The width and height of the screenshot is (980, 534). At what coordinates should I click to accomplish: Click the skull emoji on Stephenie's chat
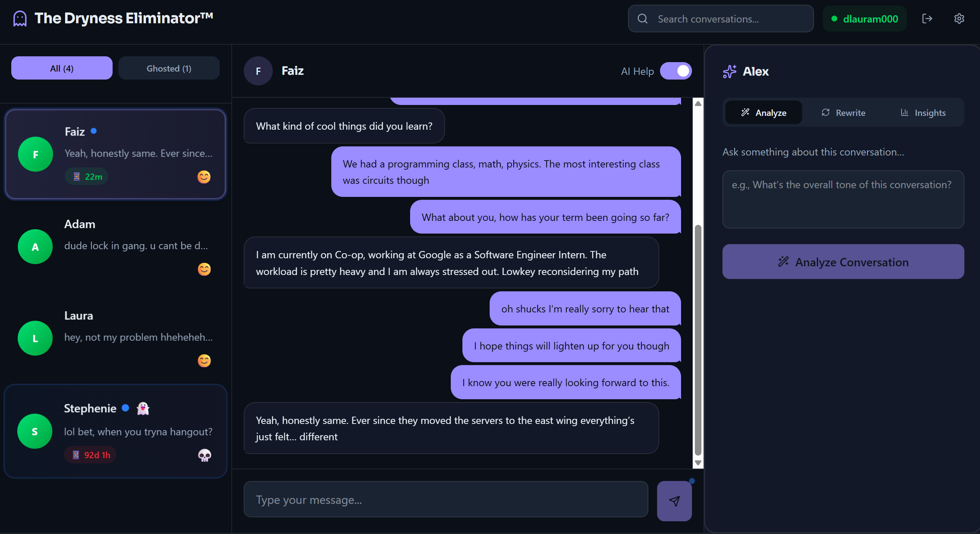pyautogui.click(x=204, y=455)
